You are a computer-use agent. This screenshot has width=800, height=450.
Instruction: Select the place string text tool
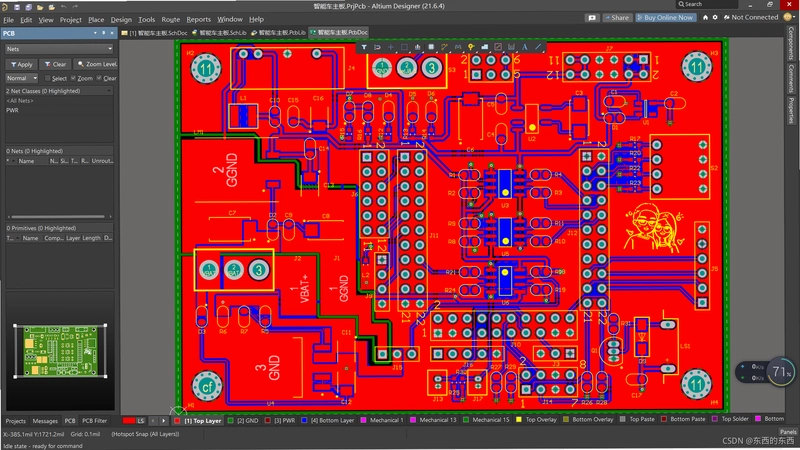click(x=524, y=47)
